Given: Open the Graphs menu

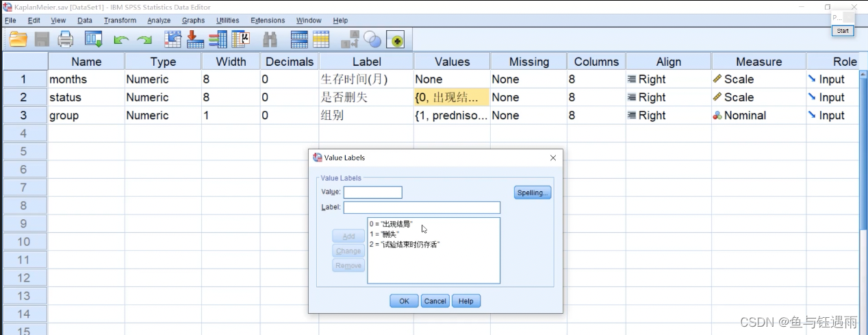Looking at the screenshot, I should coord(194,21).
